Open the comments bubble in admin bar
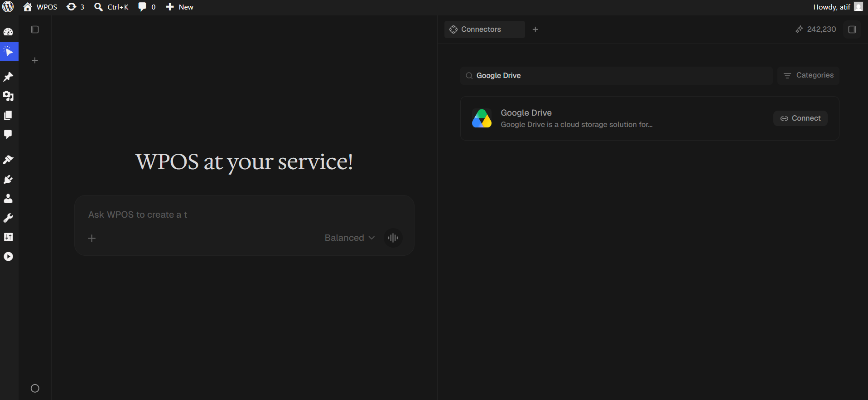Screen dimensions: 868x400 tap(147, 7)
